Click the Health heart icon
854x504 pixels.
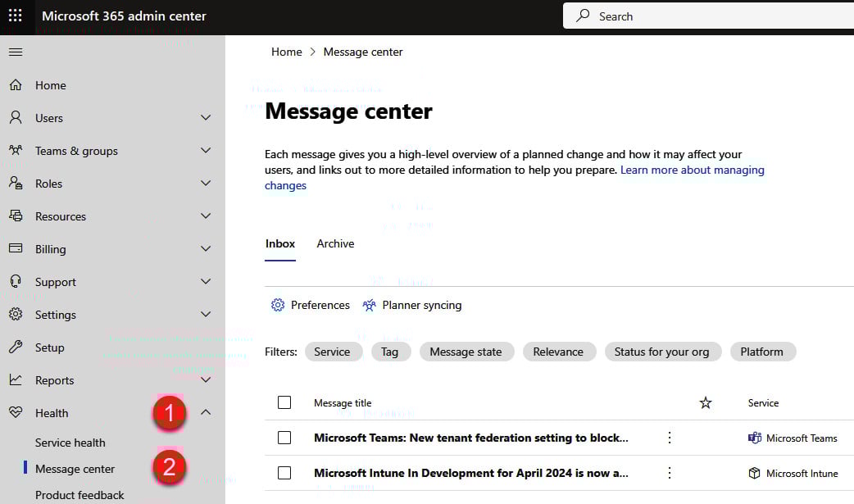[x=16, y=412]
